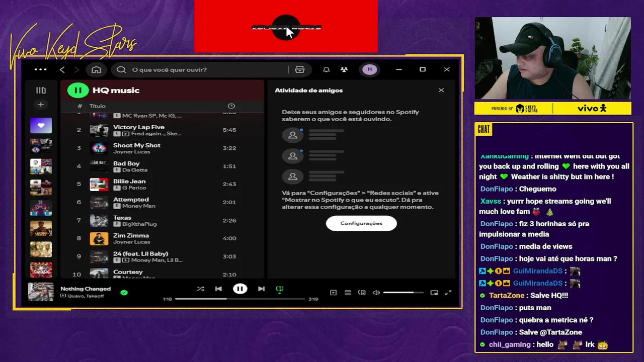Image resolution: width=644 pixels, height=362 pixels.
Task: Skip to the next track
Action: click(261, 289)
